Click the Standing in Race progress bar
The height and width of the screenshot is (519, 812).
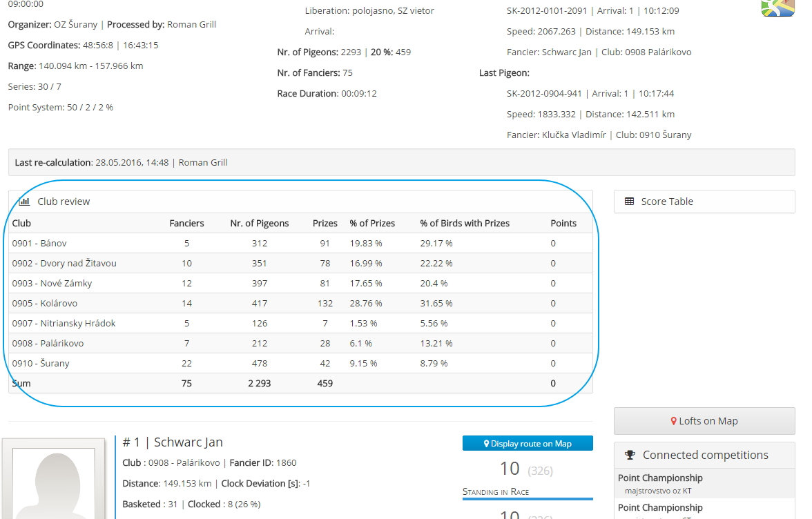528,498
